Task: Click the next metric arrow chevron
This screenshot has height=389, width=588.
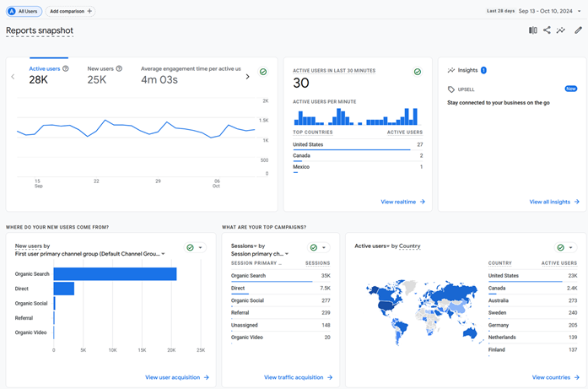Action: pos(247,77)
